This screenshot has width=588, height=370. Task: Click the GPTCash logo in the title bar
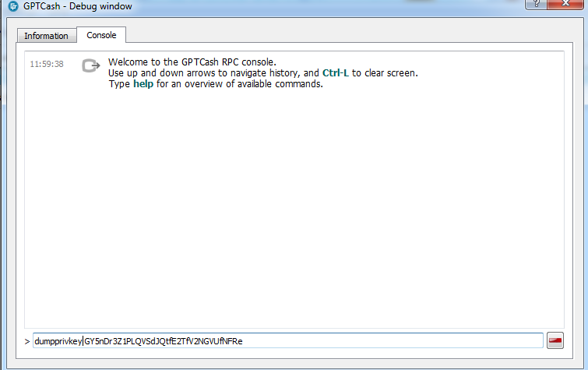point(13,6)
